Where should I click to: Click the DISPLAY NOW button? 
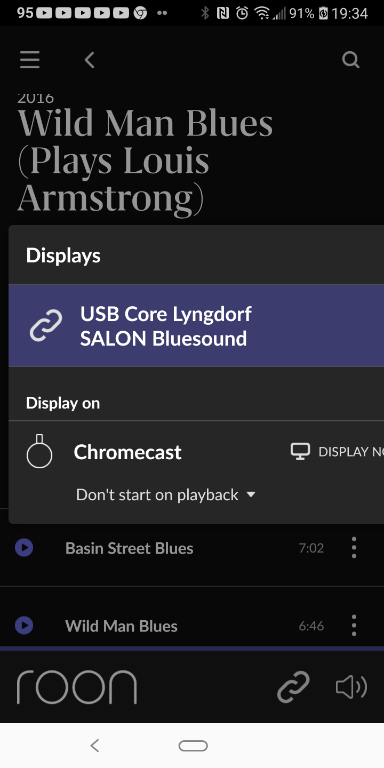337,452
